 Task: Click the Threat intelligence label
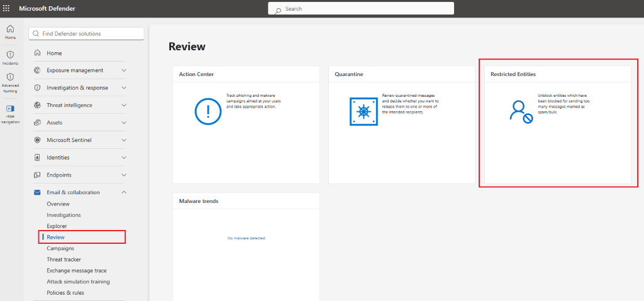click(69, 105)
